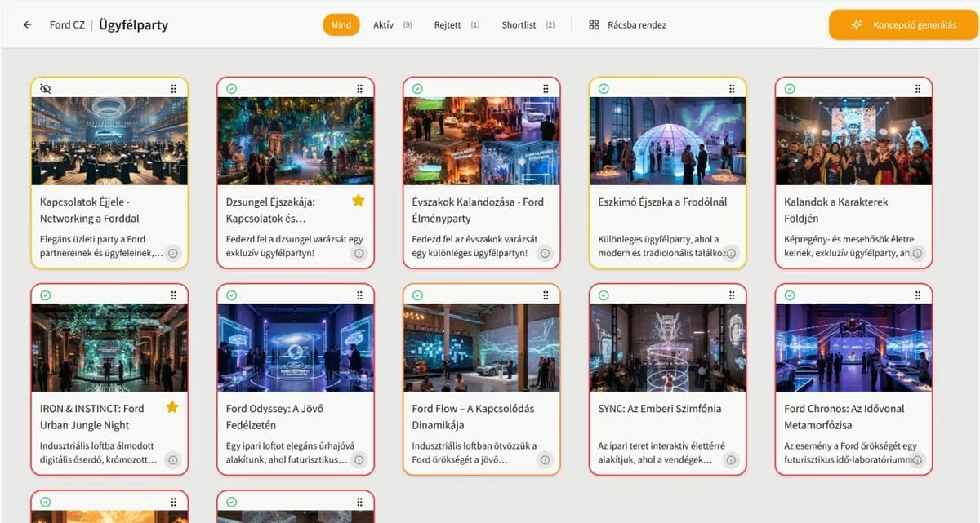Open info icon on Ford Flow card

[546, 459]
